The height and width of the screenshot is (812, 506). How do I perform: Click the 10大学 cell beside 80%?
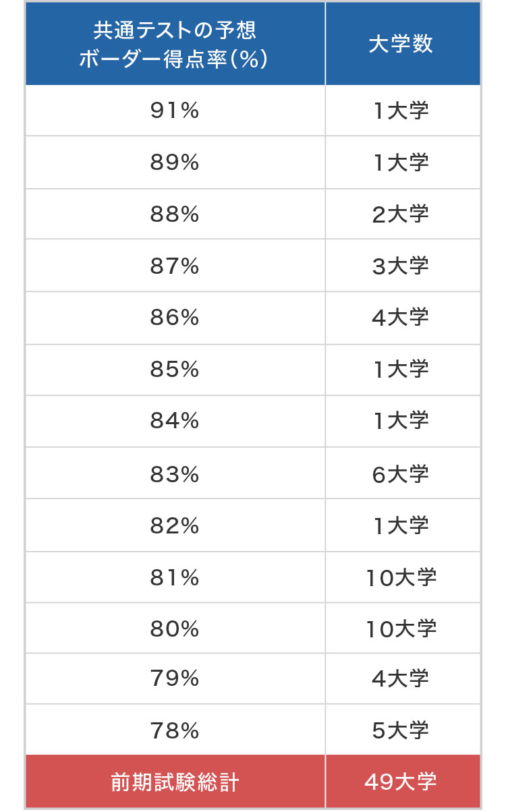(403, 628)
